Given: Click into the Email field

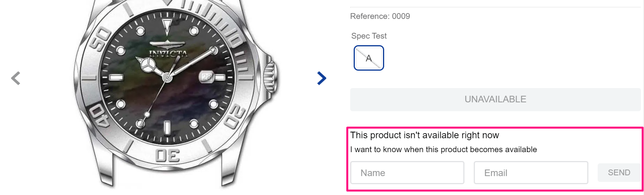Looking at the screenshot, I should point(531,173).
